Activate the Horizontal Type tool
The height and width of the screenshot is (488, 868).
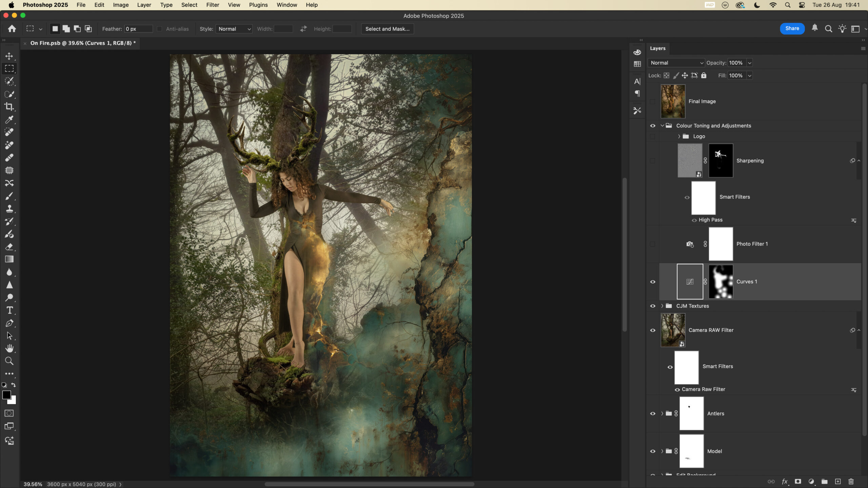(x=9, y=310)
